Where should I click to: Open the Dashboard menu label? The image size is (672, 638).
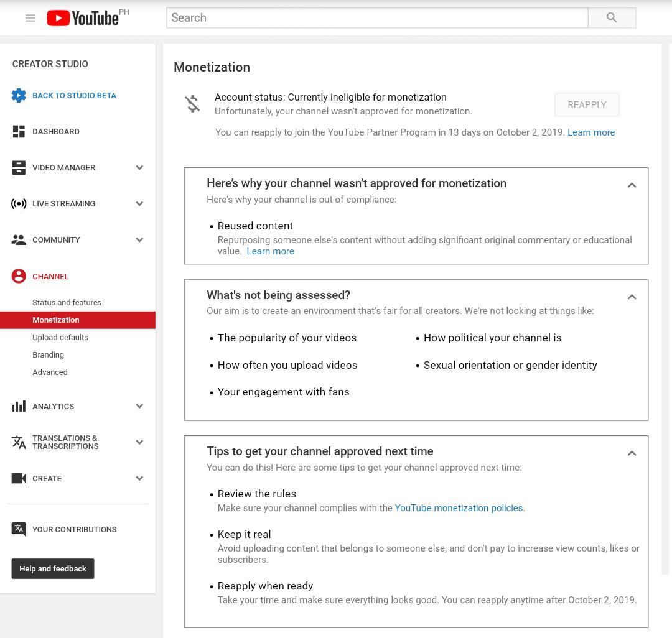coord(56,131)
